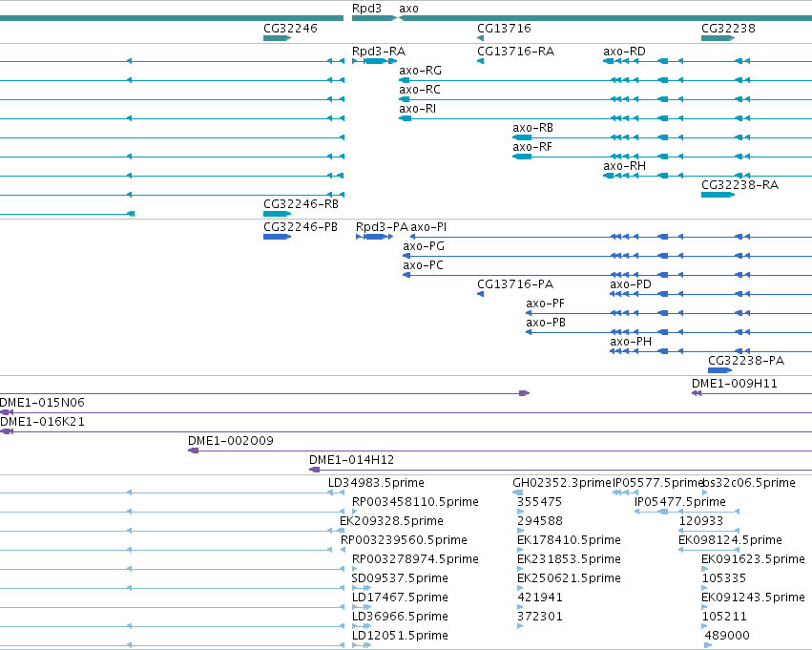Select protein axo-PH label

[x=631, y=342]
